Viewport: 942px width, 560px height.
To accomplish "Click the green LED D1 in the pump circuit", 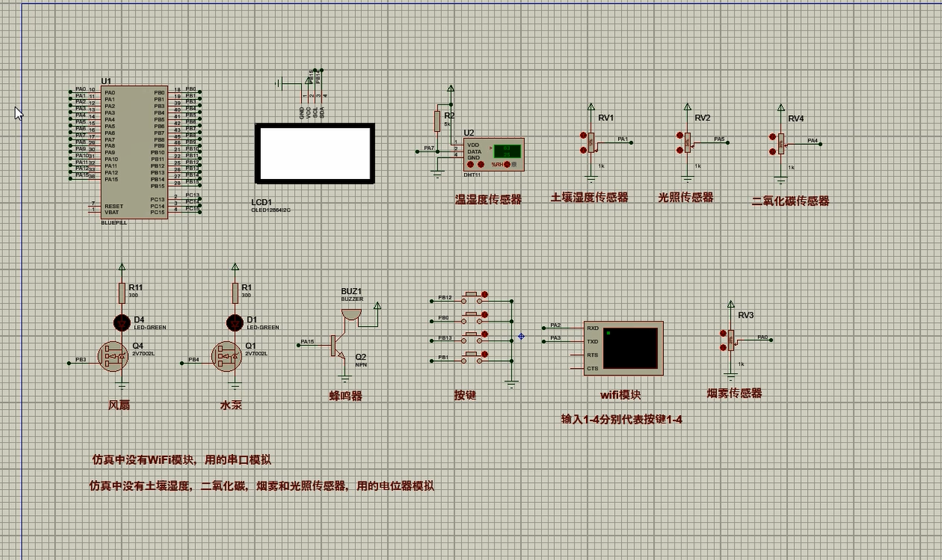I will (x=234, y=322).
